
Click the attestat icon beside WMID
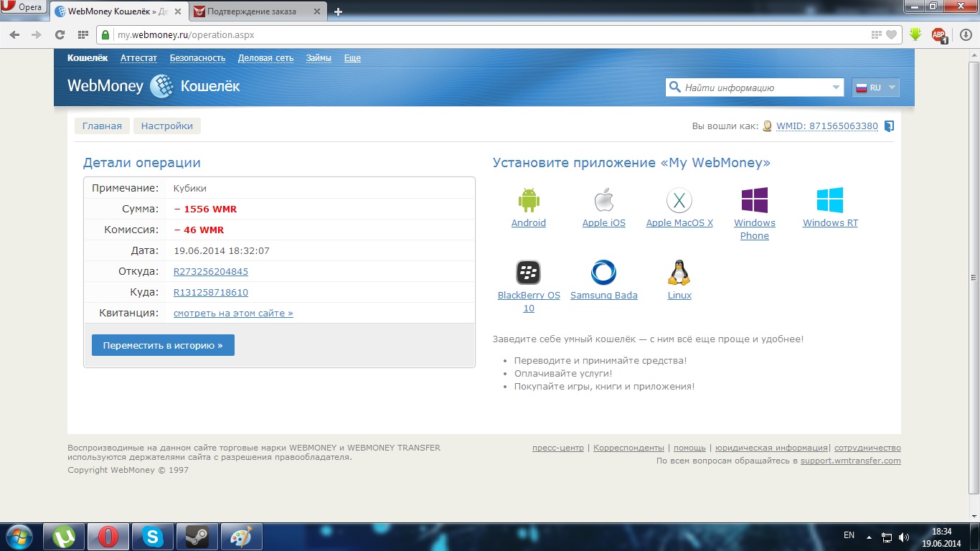click(x=768, y=126)
